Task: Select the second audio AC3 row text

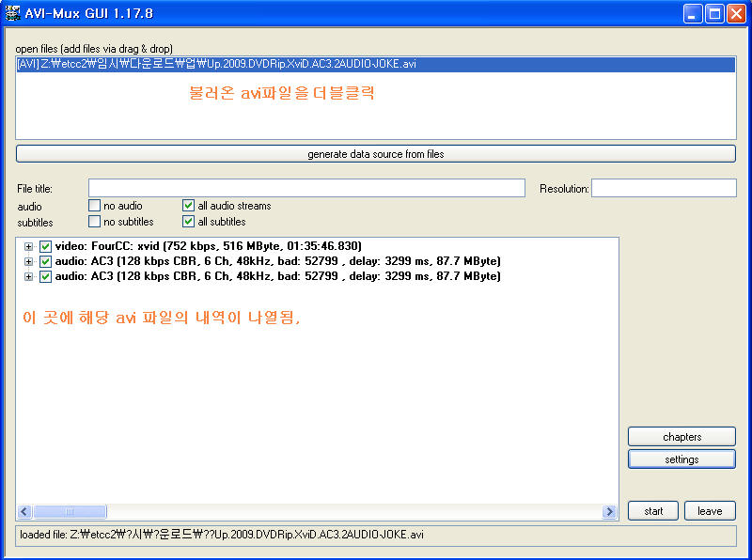Action: [277, 276]
